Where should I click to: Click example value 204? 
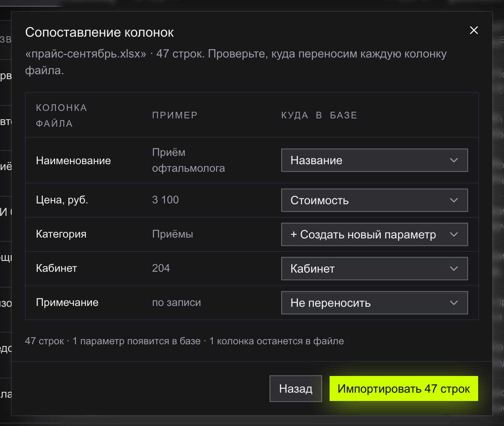(x=161, y=268)
